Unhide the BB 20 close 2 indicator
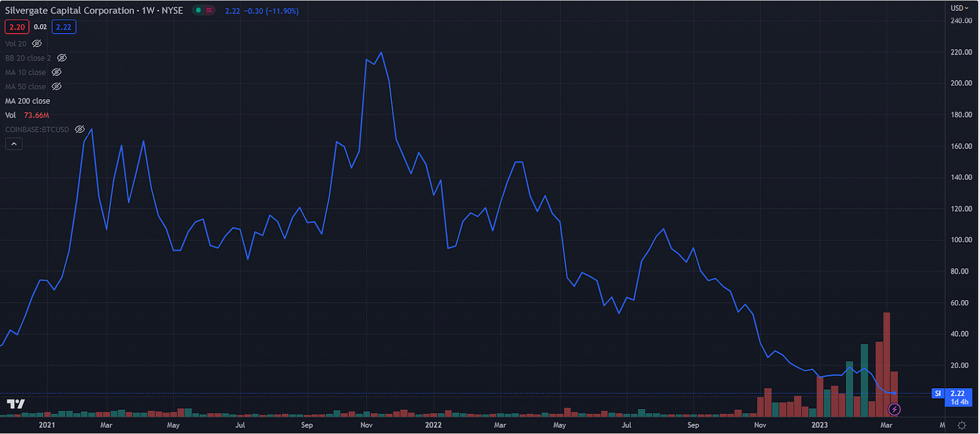 coord(62,58)
